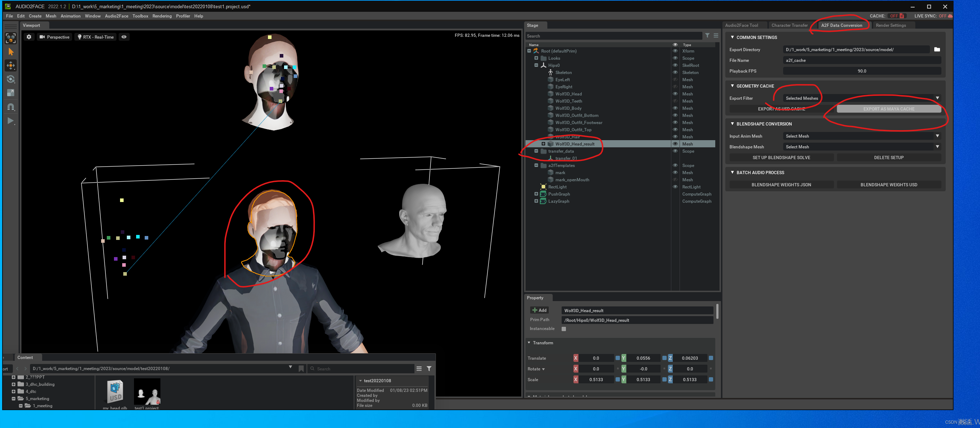Open the Blendshape Mesh dropdown

862,147
